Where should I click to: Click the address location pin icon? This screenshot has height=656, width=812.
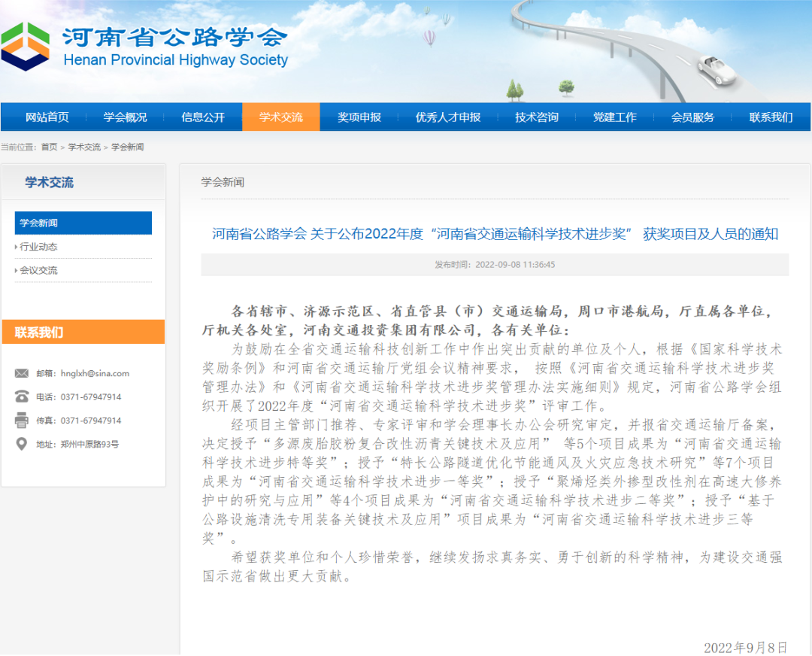coord(22,444)
